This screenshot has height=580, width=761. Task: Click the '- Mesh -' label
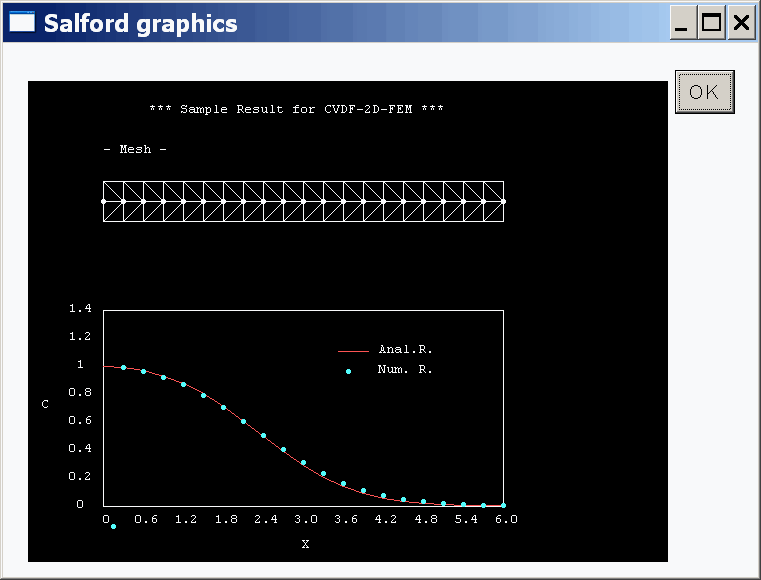coord(135,149)
